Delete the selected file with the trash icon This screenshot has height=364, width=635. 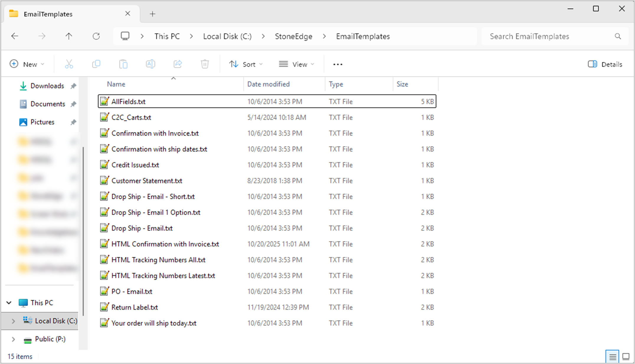(204, 64)
